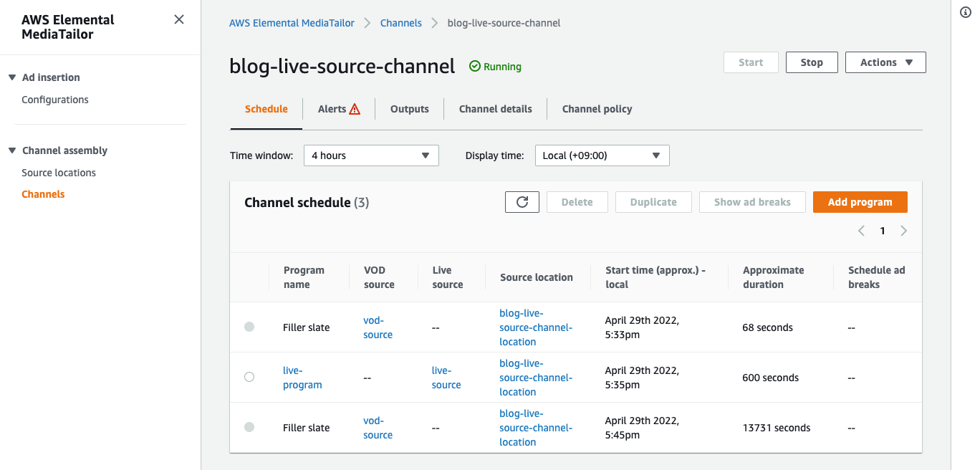Click the green Running status icon

pos(474,66)
